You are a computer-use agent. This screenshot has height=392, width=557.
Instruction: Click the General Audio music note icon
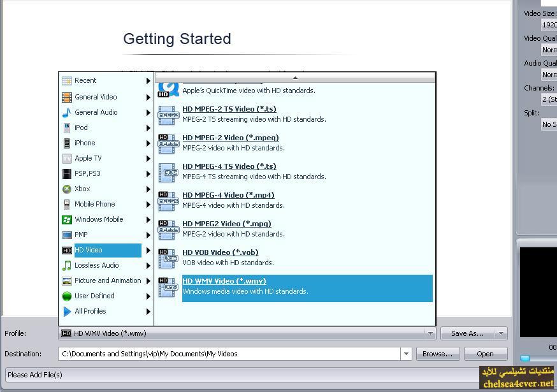point(67,112)
